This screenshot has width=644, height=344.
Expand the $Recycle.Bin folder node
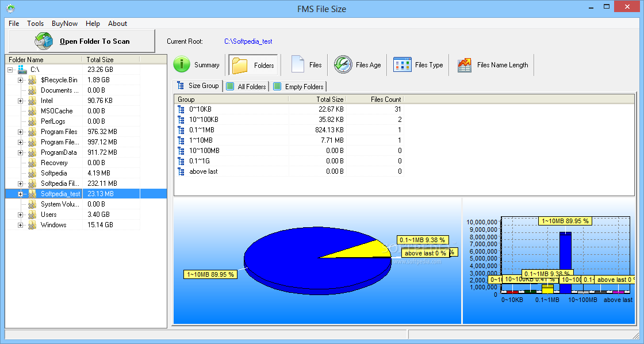pos(20,80)
